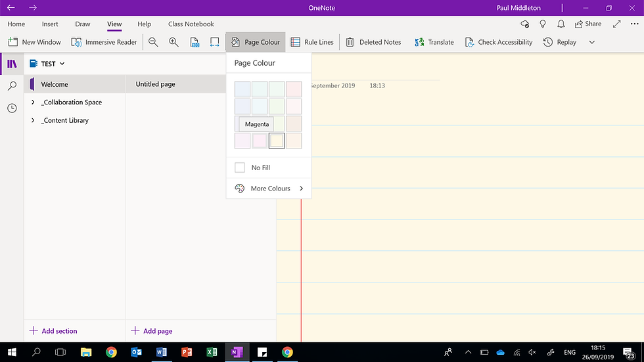The width and height of the screenshot is (644, 362).
Task: Open the Class Notebook tab
Action: click(191, 24)
